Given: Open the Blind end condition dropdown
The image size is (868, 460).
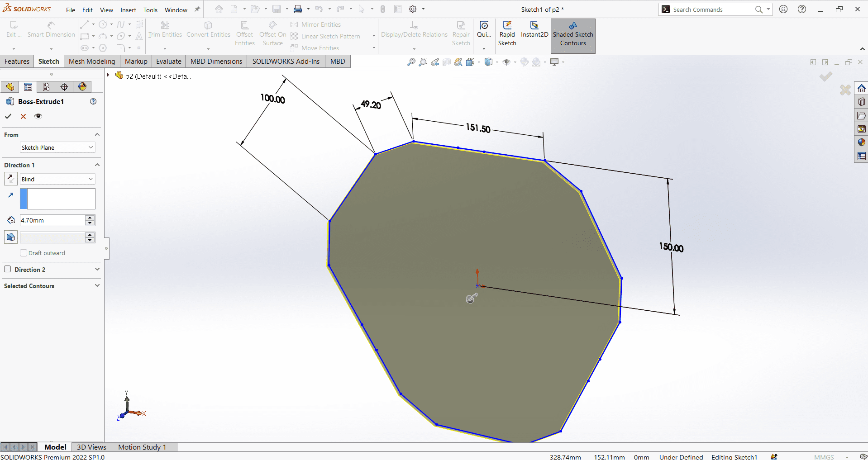Looking at the screenshot, I should point(57,179).
